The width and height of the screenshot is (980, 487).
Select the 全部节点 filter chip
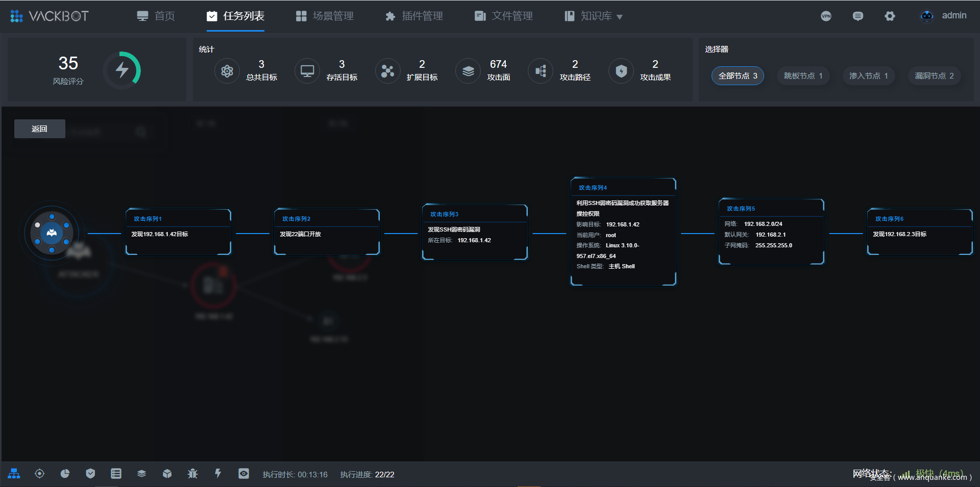[x=738, y=76]
